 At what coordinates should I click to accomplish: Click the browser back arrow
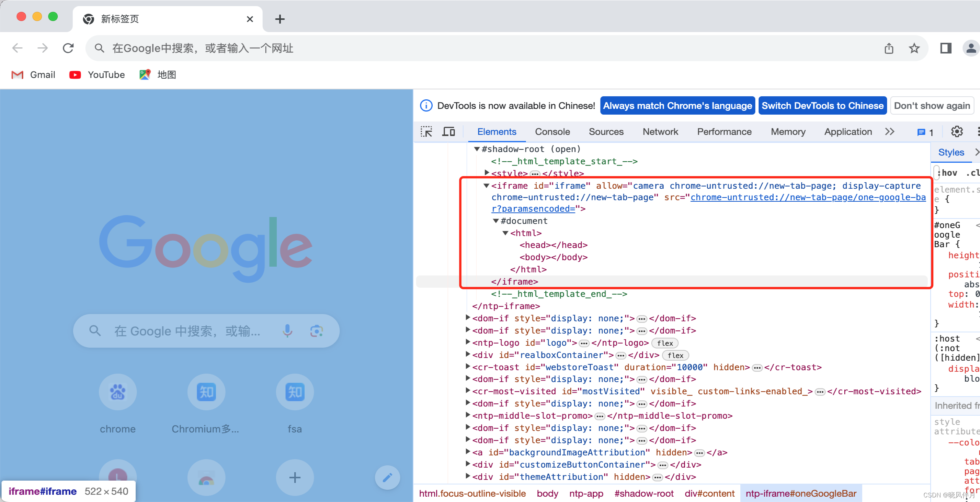[x=18, y=48]
